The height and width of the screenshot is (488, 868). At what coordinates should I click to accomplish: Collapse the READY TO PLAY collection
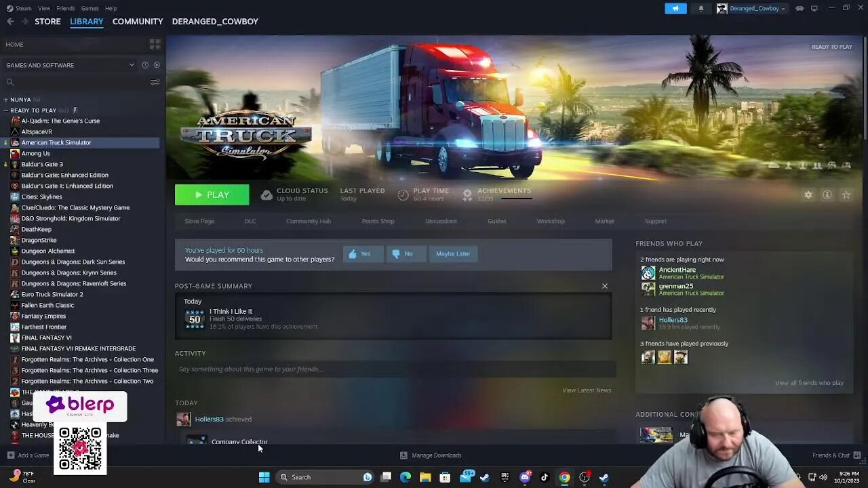pyautogui.click(x=5, y=110)
